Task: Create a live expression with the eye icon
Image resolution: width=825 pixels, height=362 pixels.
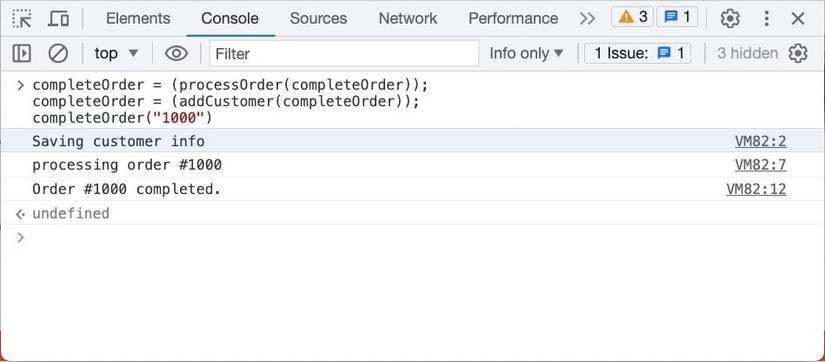Action: pyautogui.click(x=176, y=53)
